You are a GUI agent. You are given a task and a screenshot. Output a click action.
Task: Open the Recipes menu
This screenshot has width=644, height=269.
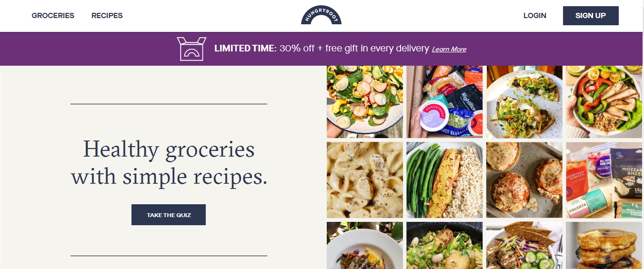(x=107, y=16)
